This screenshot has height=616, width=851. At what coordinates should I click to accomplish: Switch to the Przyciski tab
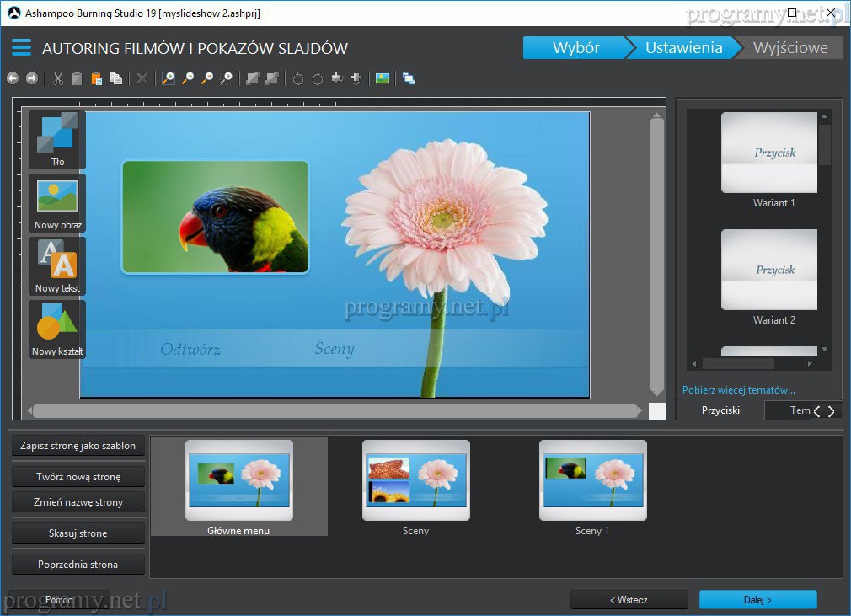pyautogui.click(x=720, y=410)
